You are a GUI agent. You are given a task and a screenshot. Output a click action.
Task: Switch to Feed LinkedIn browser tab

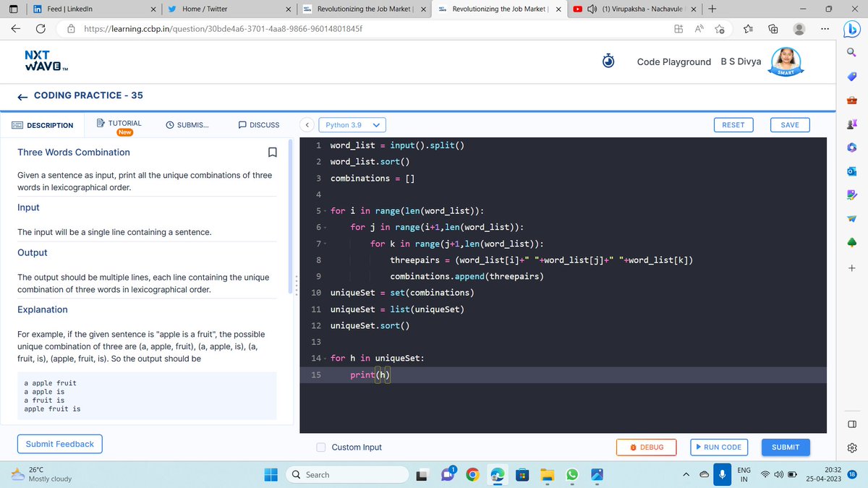[x=94, y=9]
